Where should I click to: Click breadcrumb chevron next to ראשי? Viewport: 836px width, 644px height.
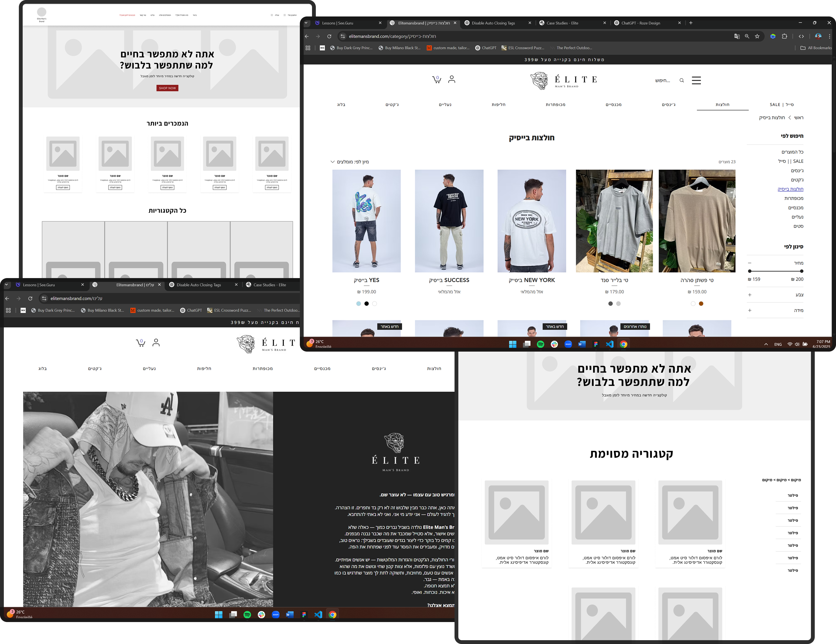789,117
